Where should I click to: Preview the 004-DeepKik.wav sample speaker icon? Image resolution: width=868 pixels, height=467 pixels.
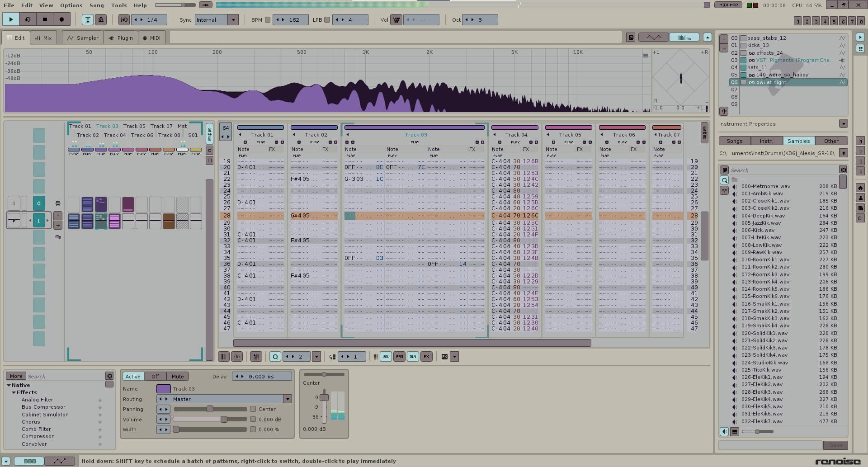pos(735,216)
